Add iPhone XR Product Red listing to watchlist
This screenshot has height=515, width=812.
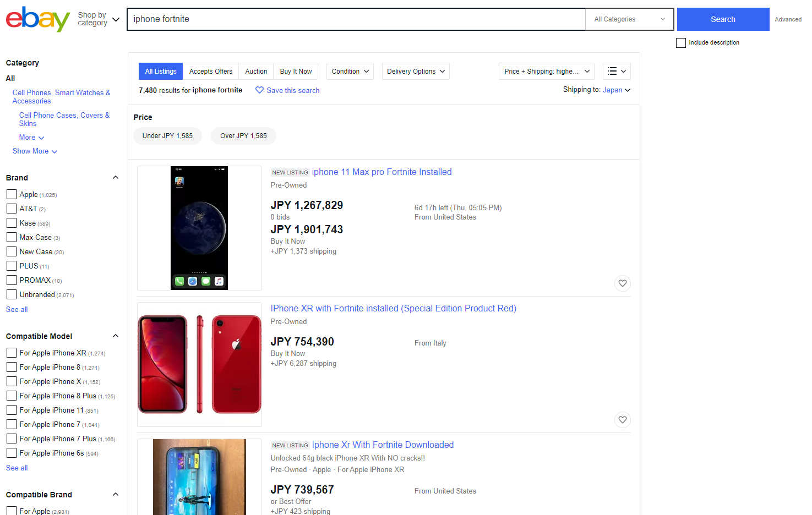click(x=622, y=420)
